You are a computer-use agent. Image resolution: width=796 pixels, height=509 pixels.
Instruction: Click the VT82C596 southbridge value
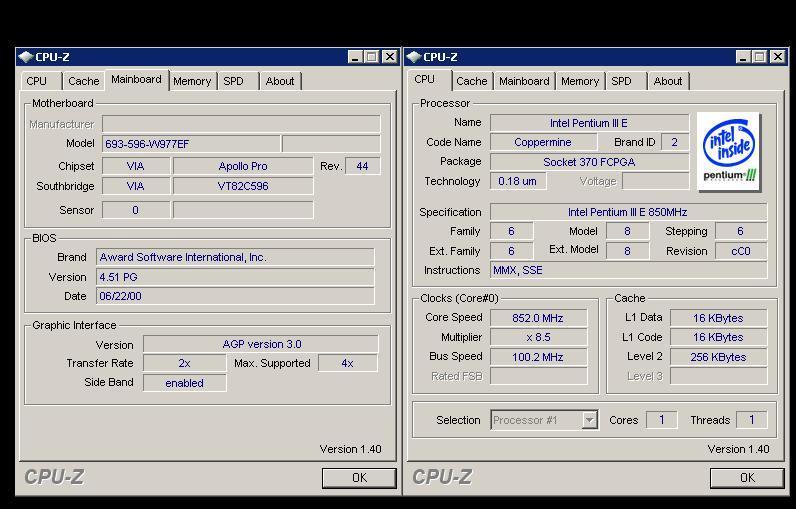click(x=243, y=186)
